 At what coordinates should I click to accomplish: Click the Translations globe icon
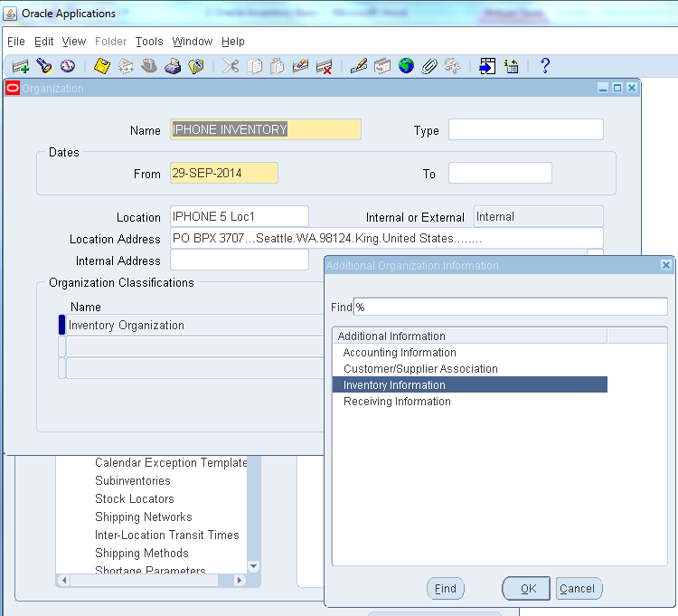406,66
